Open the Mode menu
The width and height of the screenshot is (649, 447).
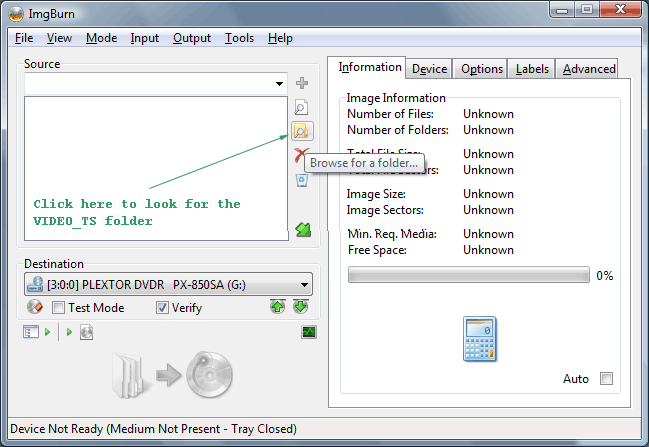tap(101, 38)
